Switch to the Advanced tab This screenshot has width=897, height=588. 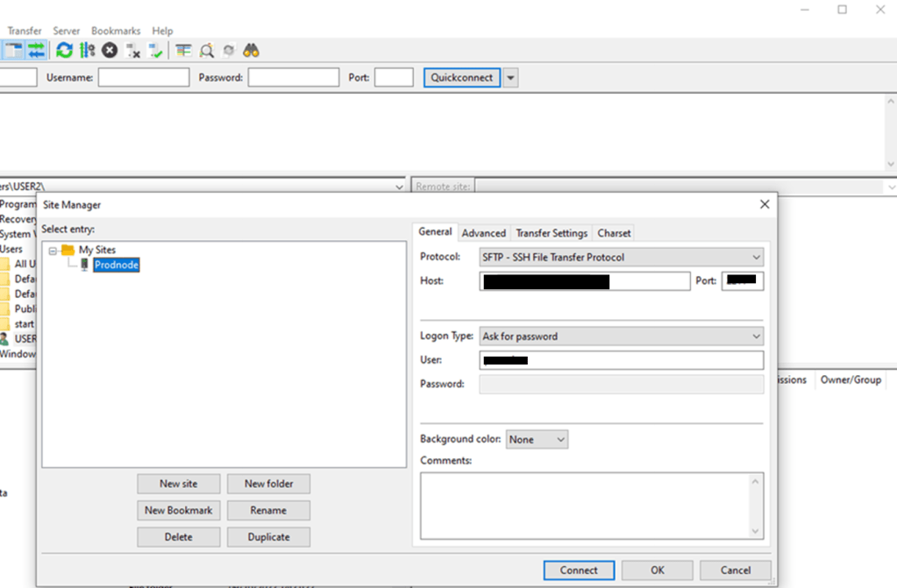click(x=483, y=233)
